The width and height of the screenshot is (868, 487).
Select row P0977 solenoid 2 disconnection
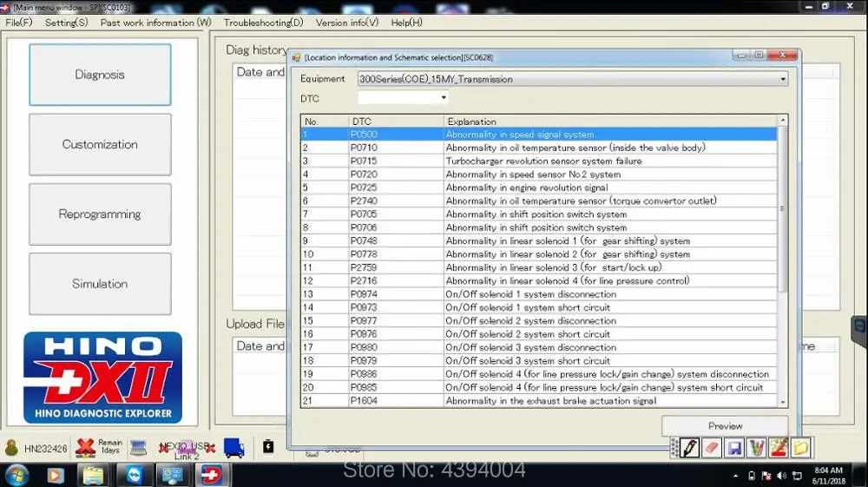539,320
